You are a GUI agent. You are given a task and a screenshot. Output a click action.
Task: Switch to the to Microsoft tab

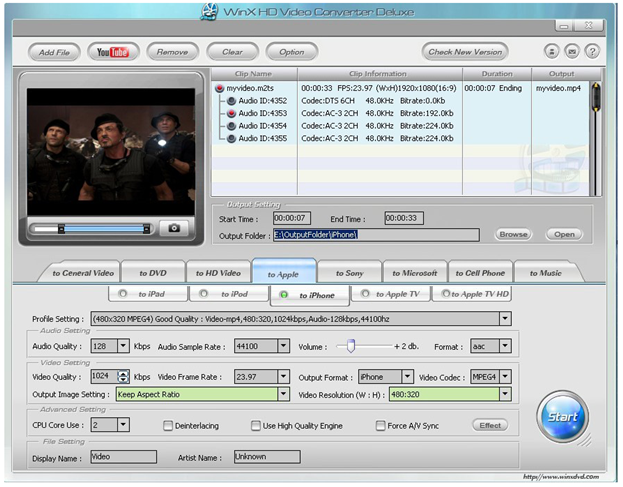[414, 273]
